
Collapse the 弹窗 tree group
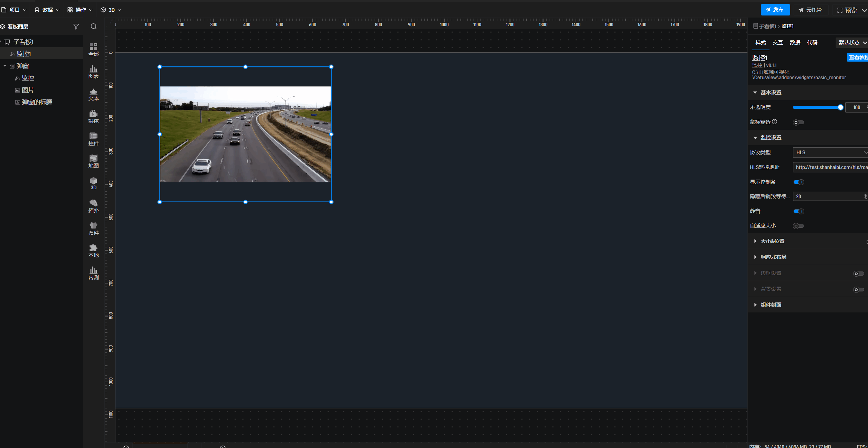[x=5, y=66]
